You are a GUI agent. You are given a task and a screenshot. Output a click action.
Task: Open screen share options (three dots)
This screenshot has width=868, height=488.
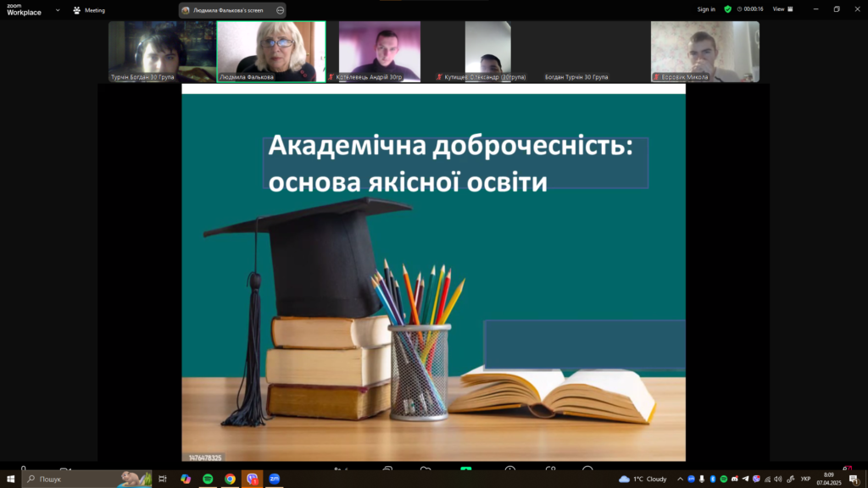point(280,10)
